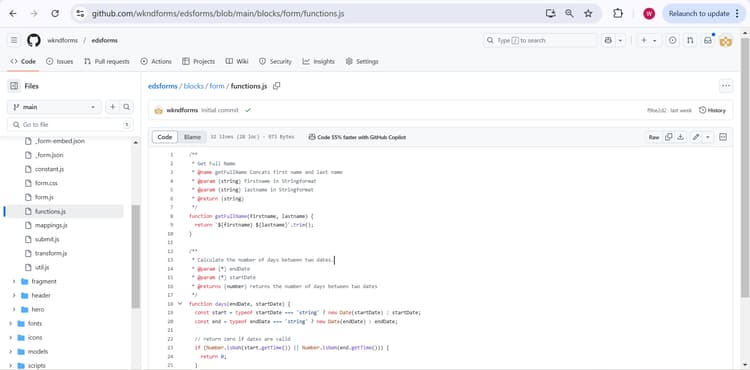Screen dimensions: 750x370
Task: Open mappings.js in file tree
Action: [x=51, y=225]
